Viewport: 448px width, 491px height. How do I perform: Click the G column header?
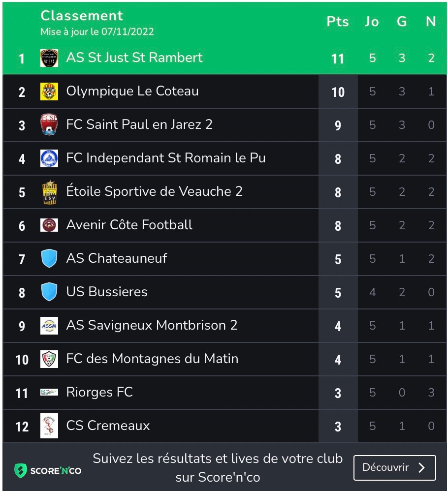[402, 22]
